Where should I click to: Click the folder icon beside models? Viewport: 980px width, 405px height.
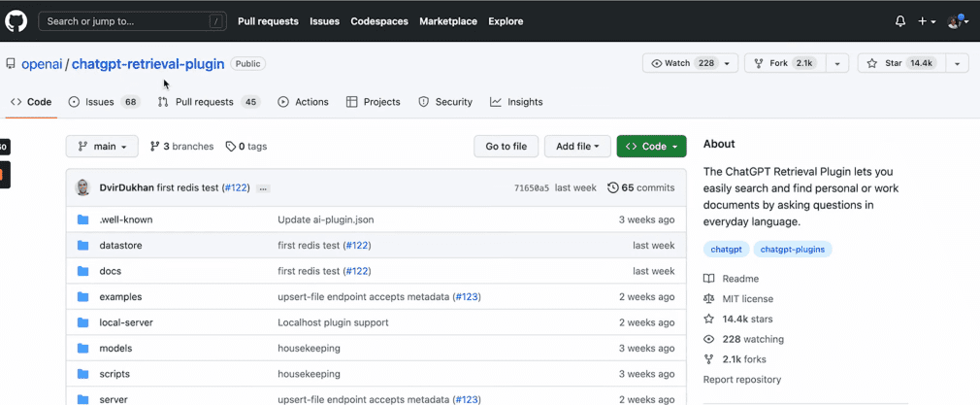click(83, 348)
